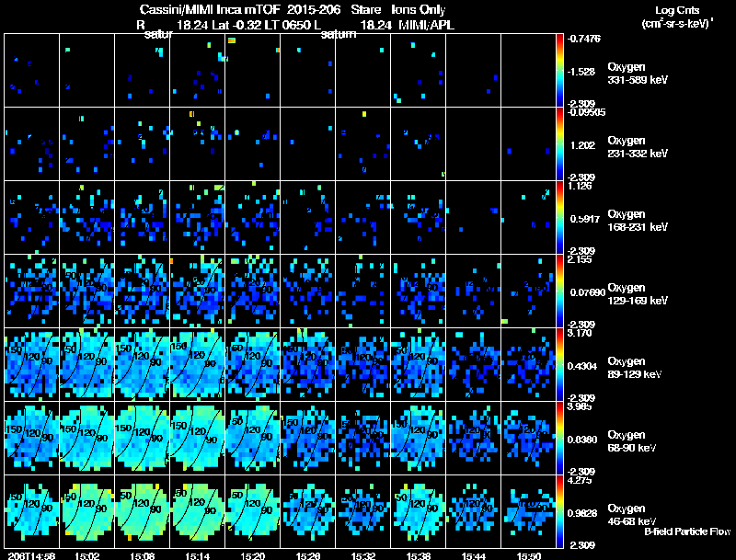Click the 1.202 colorbar value
Screen dimensions: 736x560
(582, 145)
